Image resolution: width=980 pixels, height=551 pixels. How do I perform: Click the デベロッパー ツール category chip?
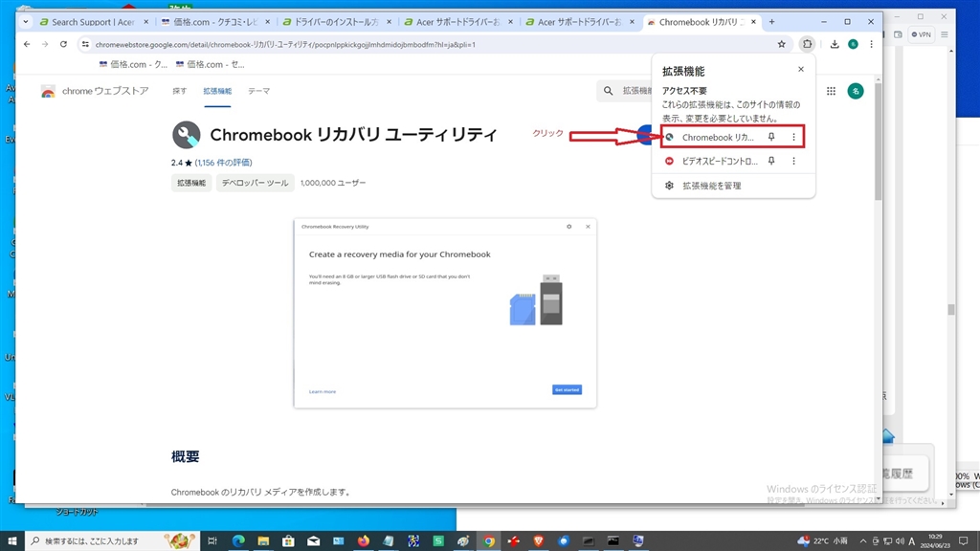coord(255,183)
